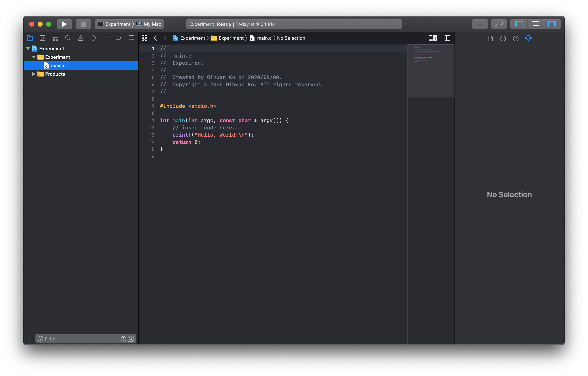Toggle the left sidebar panel visibility
The width and height of the screenshot is (588, 376).
[519, 24]
